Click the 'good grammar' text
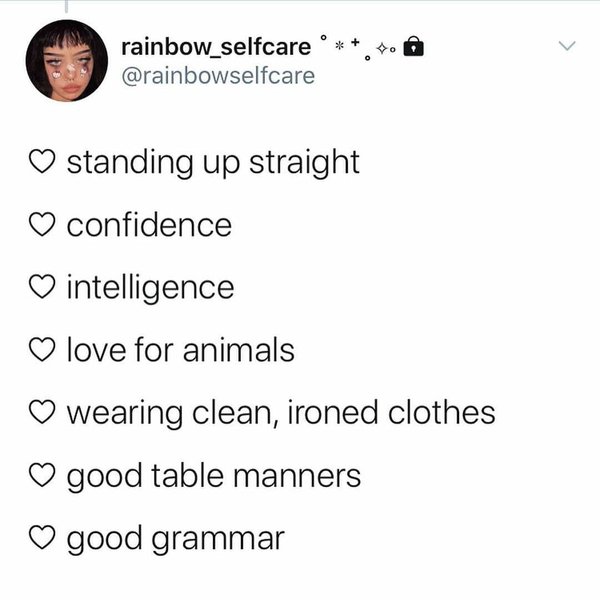 click(176, 538)
